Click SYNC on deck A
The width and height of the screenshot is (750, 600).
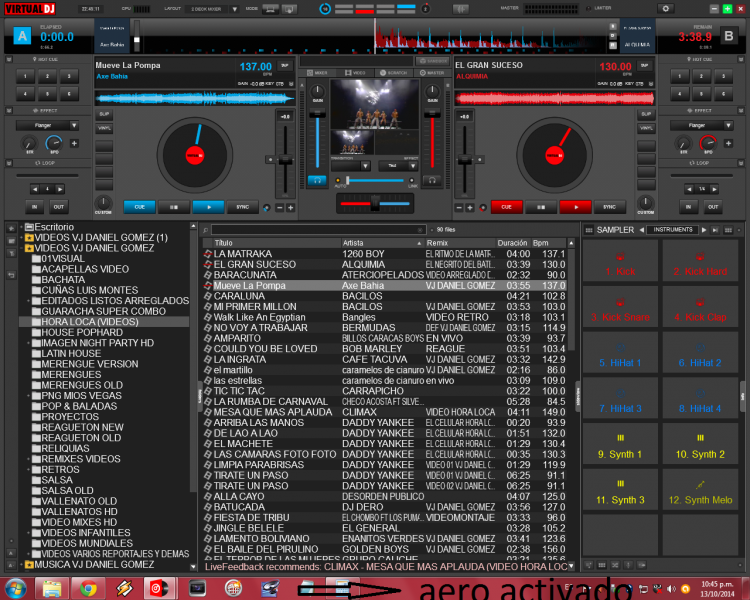243,207
